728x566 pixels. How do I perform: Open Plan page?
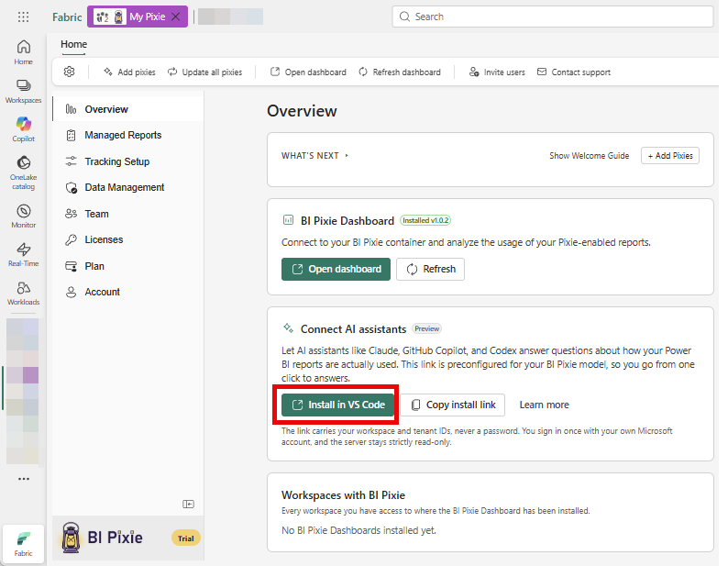coord(128,266)
